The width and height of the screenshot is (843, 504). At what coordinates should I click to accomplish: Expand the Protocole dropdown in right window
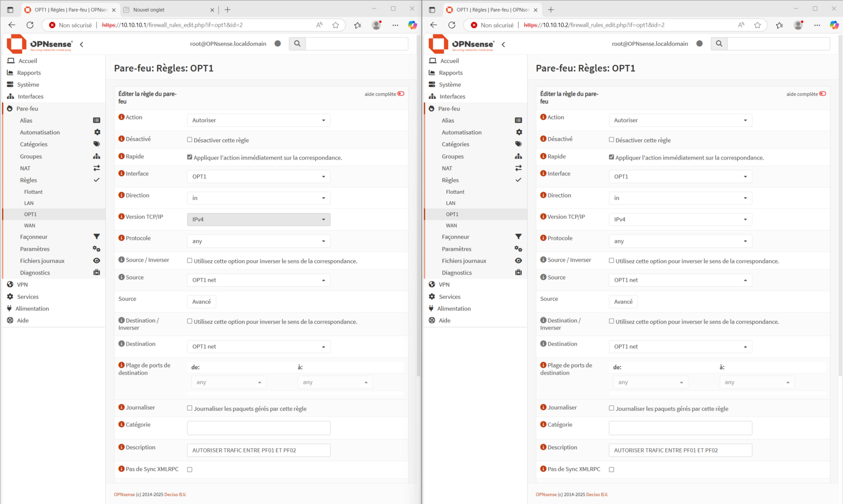[680, 241]
